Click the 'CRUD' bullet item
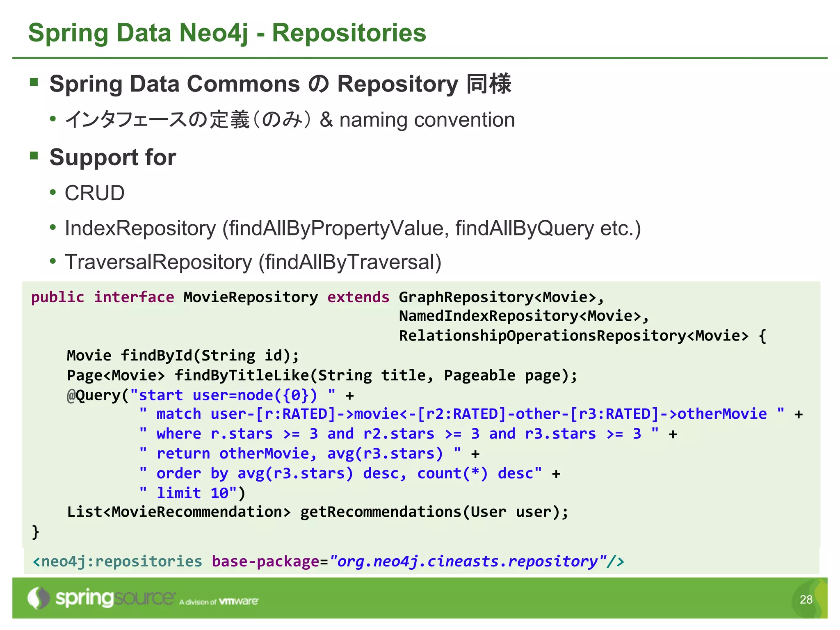The height and width of the screenshot is (630, 840). point(95,193)
